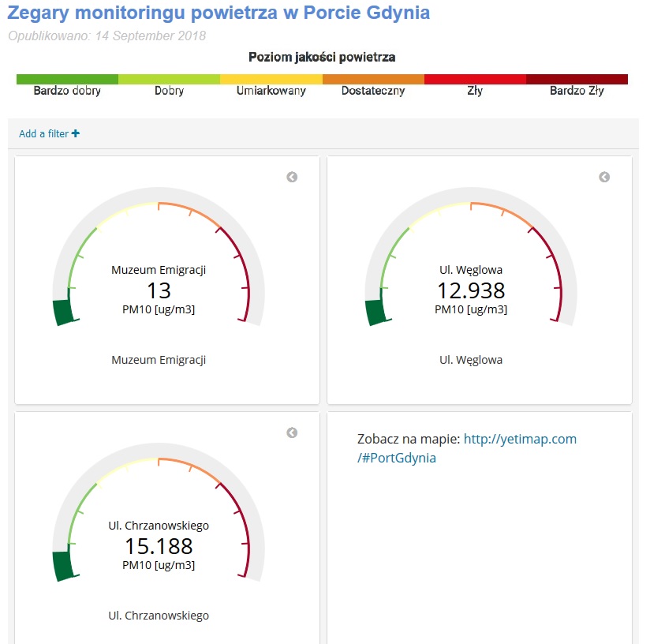
Task: Open the yetimap.com #PortGdynia map link
Action: [466, 448]
